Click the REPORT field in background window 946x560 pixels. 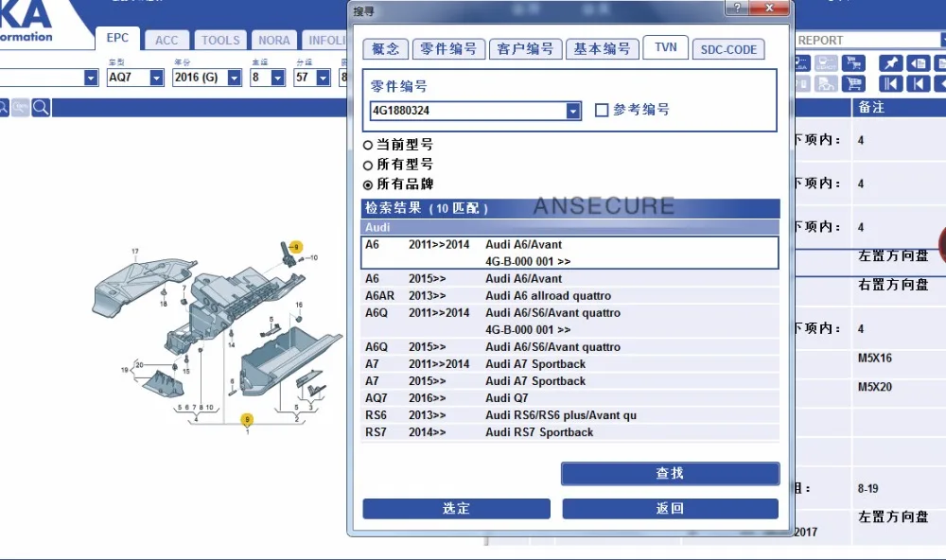868,41
